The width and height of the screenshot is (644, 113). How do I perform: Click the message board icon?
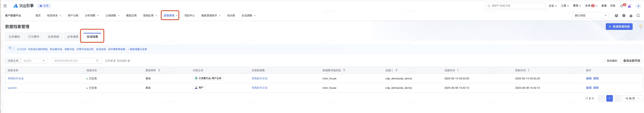[616, 16]
